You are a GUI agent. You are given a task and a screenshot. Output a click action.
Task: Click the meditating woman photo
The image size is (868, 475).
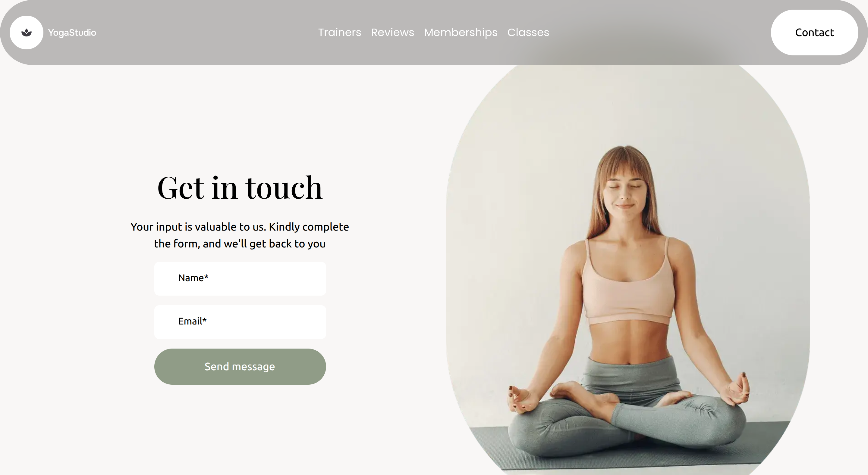coord(628,270)
